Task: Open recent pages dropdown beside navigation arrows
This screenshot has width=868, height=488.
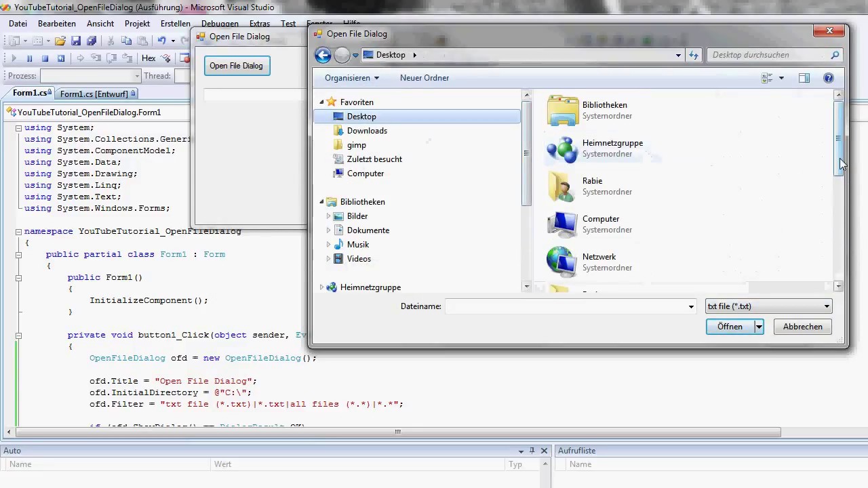Action: (355, 56)
